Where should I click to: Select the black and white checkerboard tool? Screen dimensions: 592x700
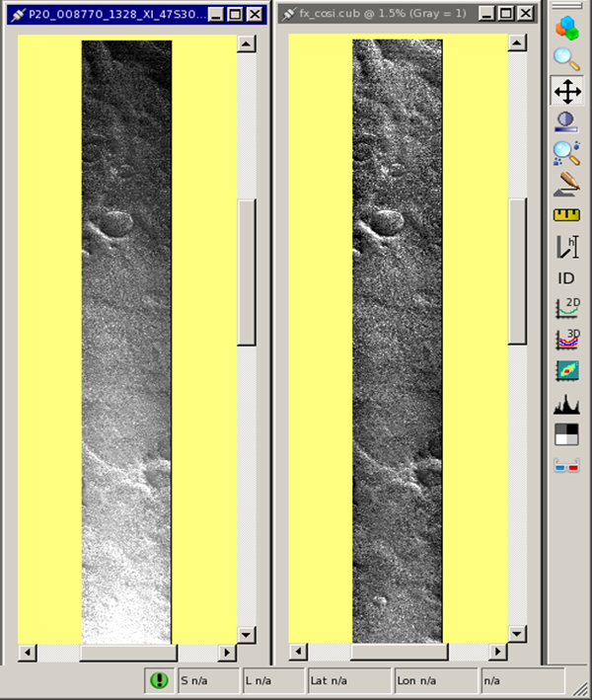pyautogui.click(x=566, y=434)
